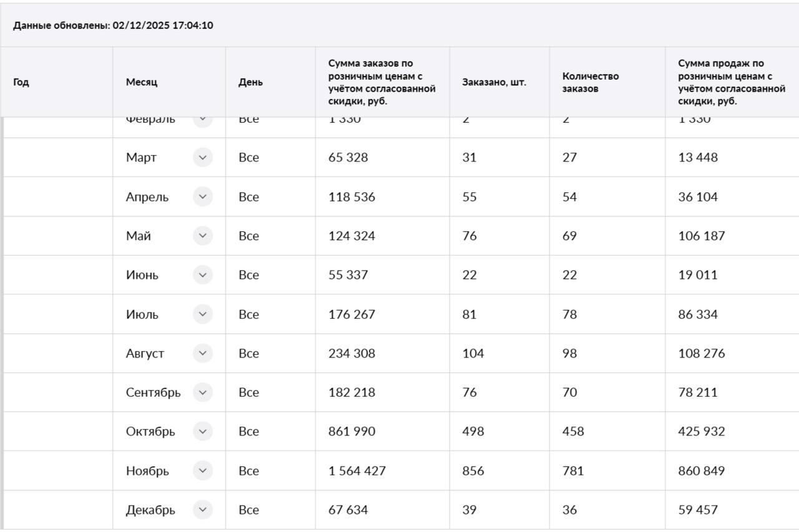The image size is (799, 532).
Task: Click the Сумма продаж column header
Action: (x=731, y=82)
